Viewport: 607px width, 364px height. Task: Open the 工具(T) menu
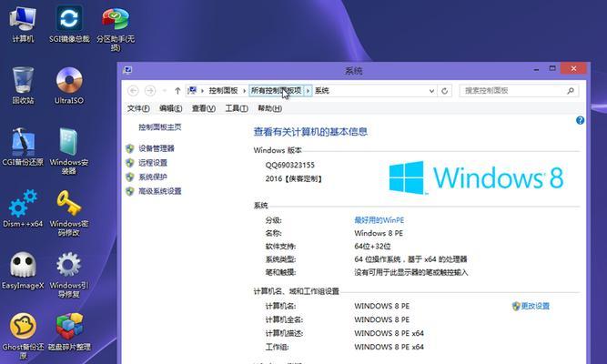click(237, 108)
